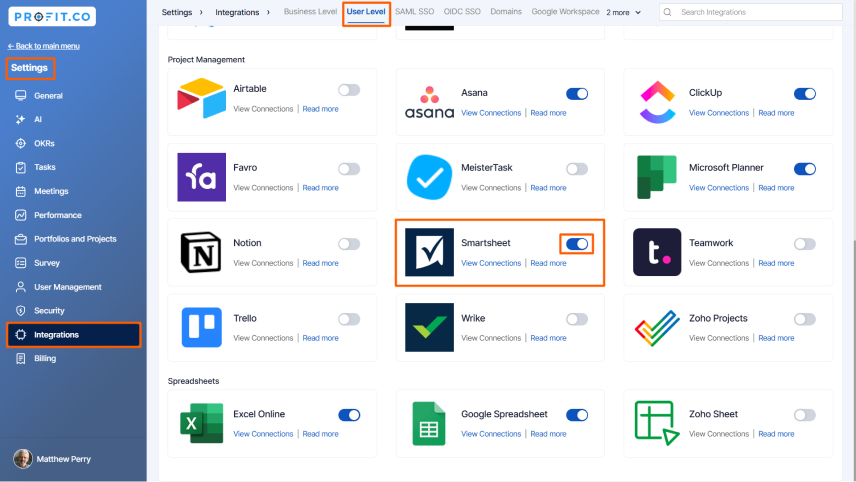
Task: Click the Settings breadcrumb
Action: [177, 12]
